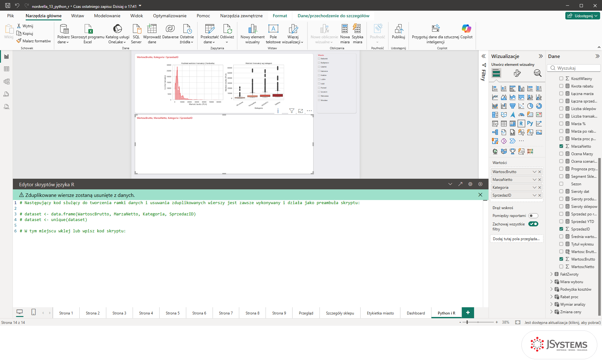Open Model view in left sidebar

7,82
